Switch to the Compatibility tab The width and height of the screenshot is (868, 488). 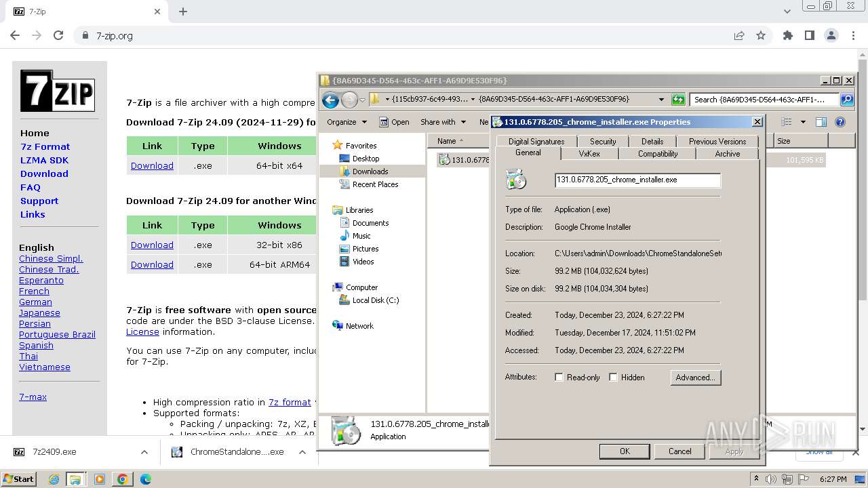[x=658, y=154]
